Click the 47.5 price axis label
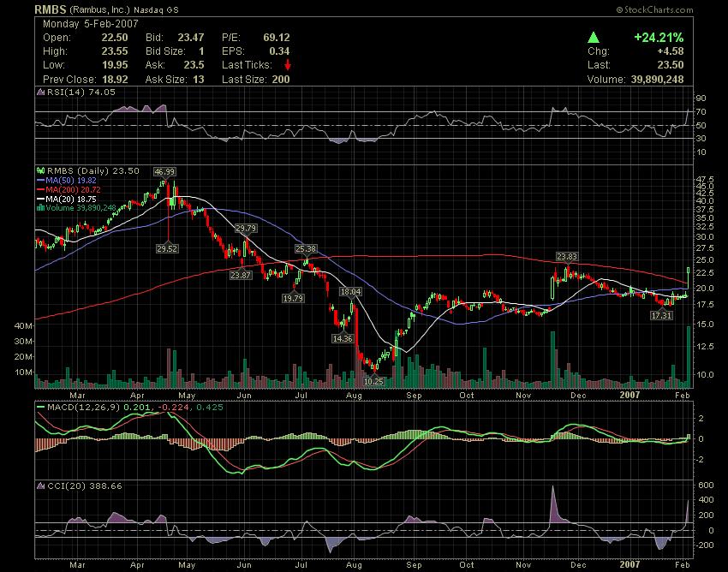This screenshot has height=572, width=728. [705, 180]
